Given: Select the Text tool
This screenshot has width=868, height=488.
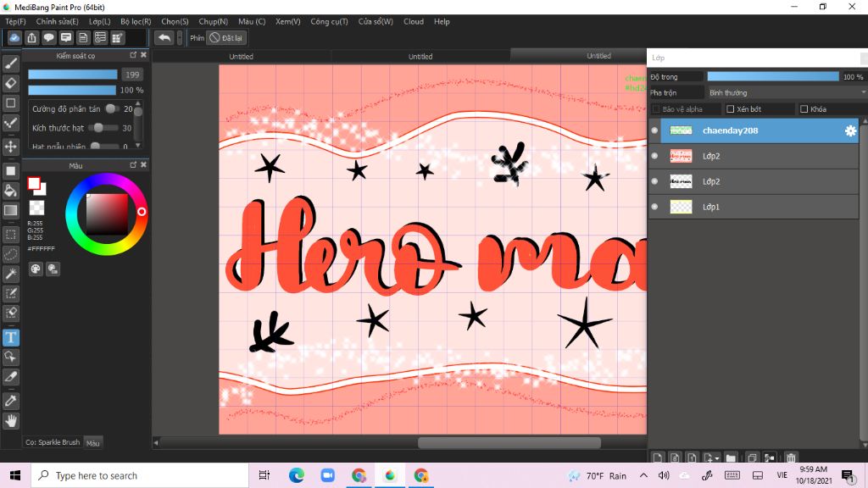Looking at the screenshot, I should click(10, 337).
